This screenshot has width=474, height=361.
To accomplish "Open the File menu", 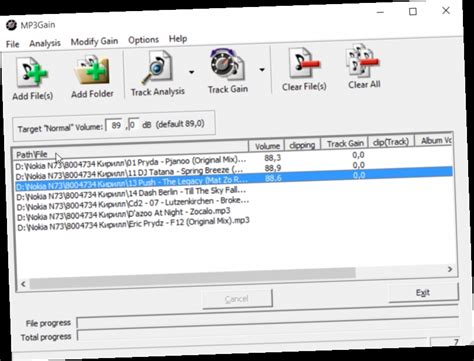I will click(13, 44).
